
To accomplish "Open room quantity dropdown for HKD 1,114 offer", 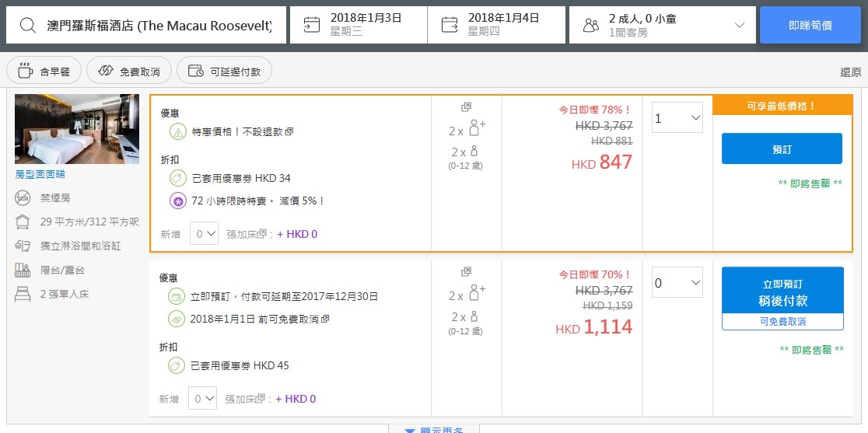I will coord(677,283).
